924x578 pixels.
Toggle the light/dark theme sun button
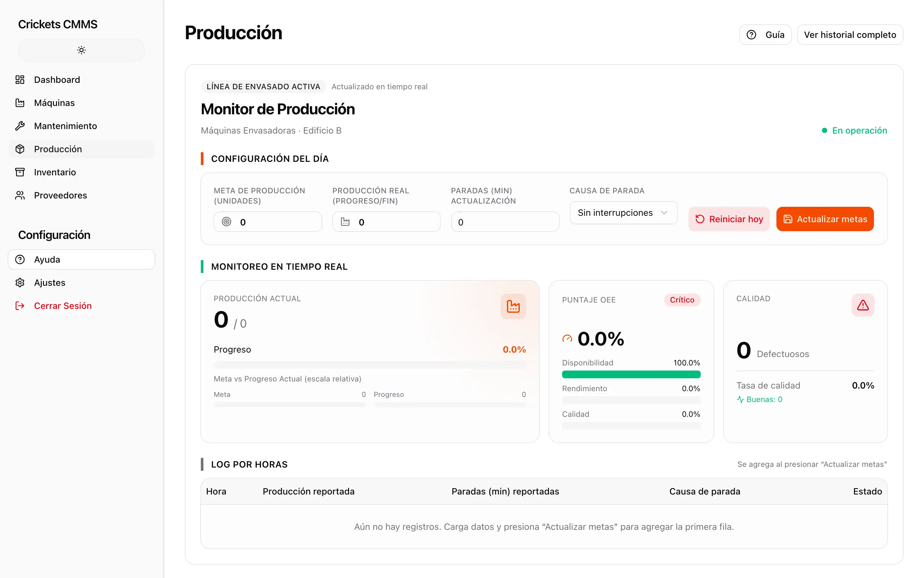(x=81, y=50)
